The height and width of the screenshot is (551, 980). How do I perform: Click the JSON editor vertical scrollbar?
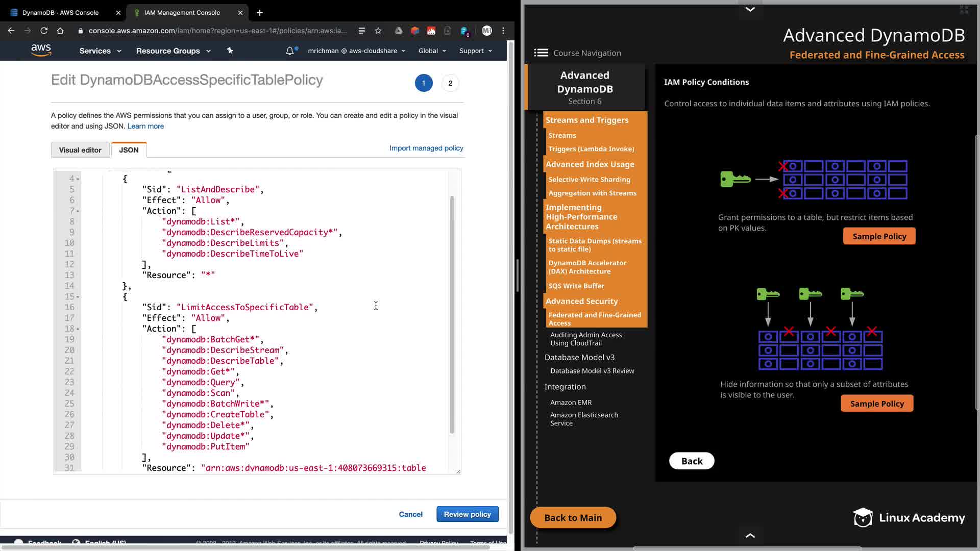tap(452, 314)
